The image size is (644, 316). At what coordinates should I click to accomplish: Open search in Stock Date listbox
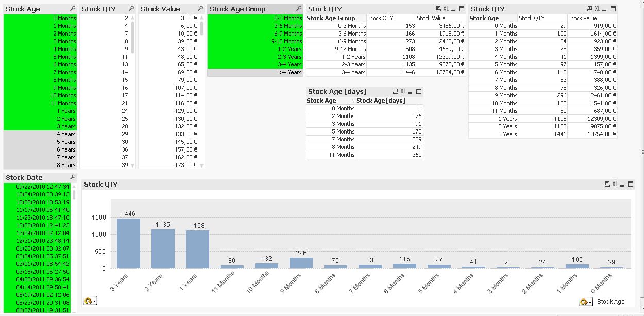point(74,177)
